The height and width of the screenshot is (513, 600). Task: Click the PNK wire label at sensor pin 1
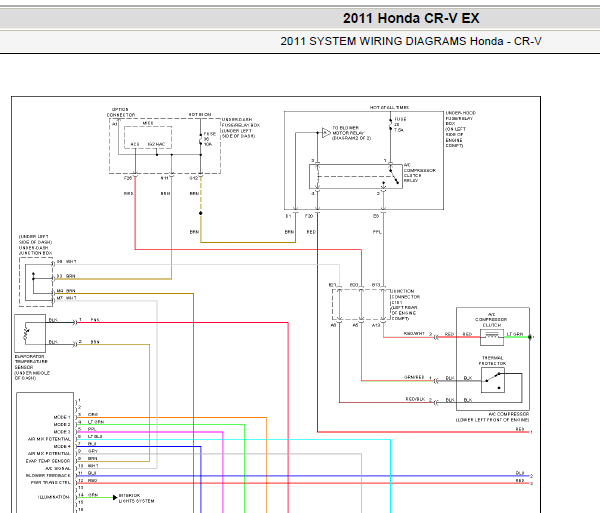(95, 320)
